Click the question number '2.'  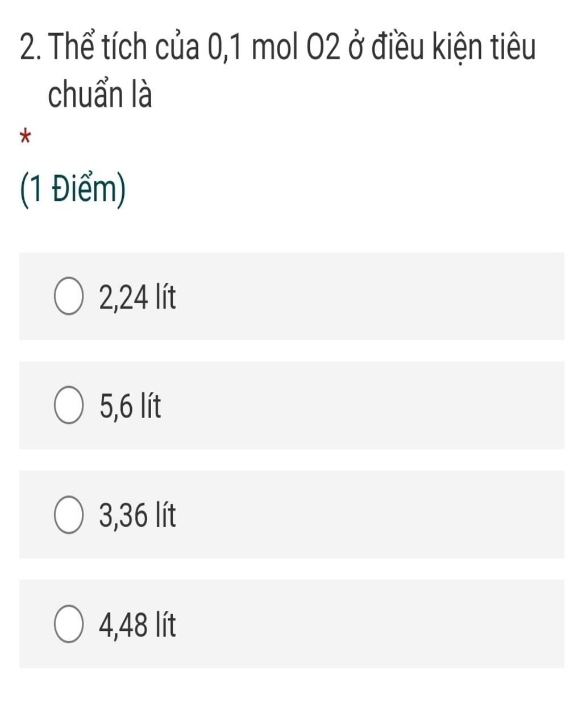click(x=31, y=48)
